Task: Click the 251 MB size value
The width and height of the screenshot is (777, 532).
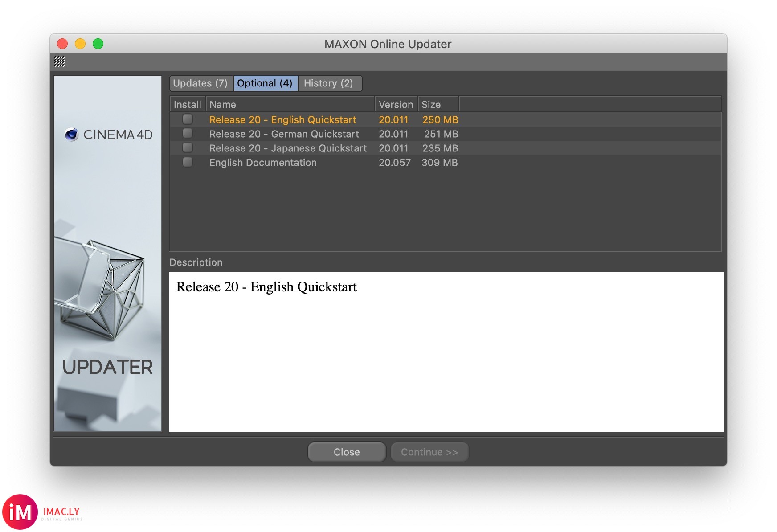Action: 441,134
